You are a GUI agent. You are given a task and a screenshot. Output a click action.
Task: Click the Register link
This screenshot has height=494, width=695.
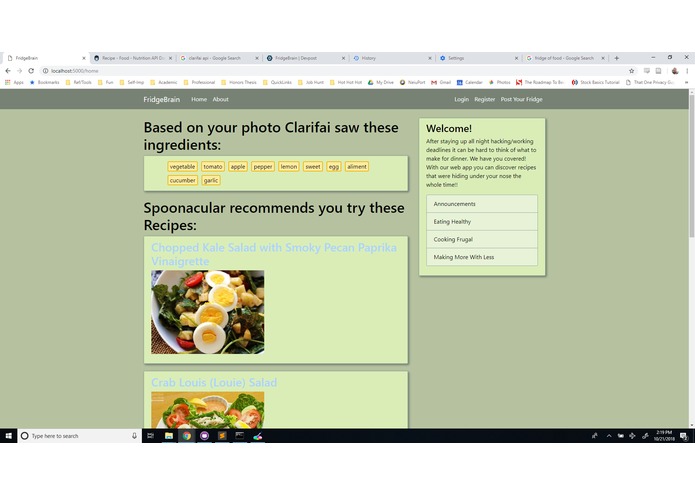pyautogui.click(x=484, y=99)
